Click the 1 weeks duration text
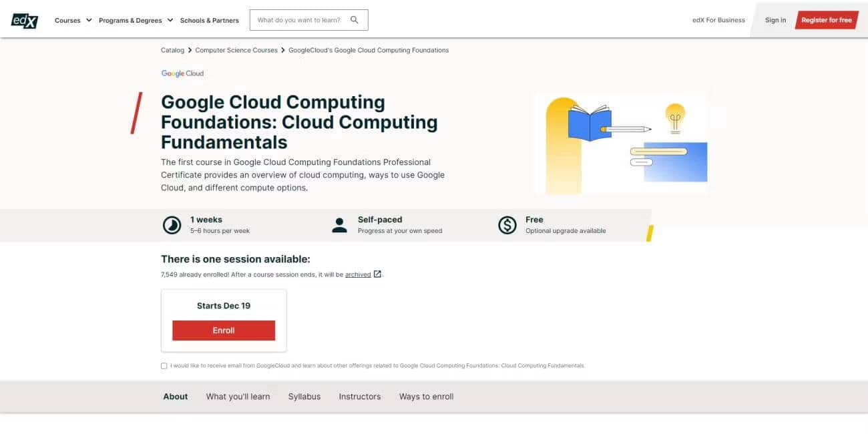This screenshot has width=868, height=434. pos(206,220)
